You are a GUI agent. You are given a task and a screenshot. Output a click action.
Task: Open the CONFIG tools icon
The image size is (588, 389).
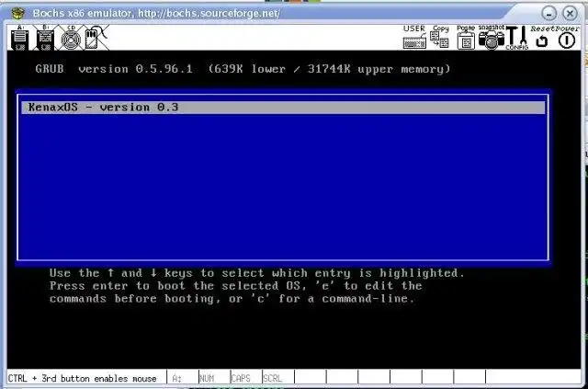517,38
